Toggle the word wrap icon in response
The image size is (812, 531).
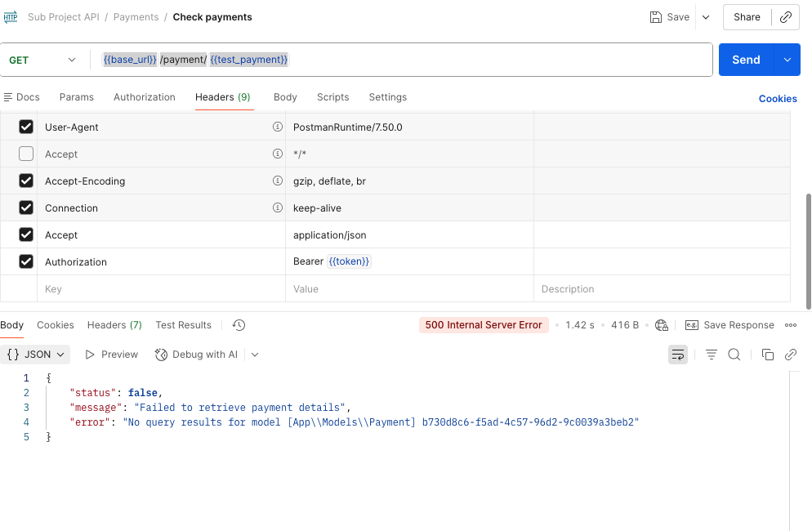click(678, 355)
